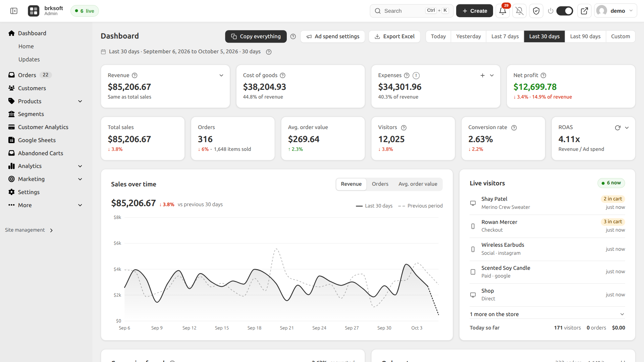
Task: Click the Net profit help icon
Action: tap(543, 75)
